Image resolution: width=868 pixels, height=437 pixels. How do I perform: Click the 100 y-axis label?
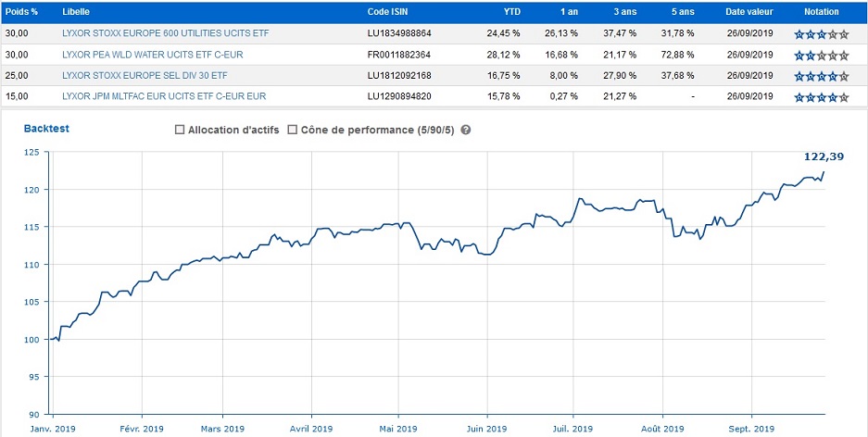(x=33, y=339)
